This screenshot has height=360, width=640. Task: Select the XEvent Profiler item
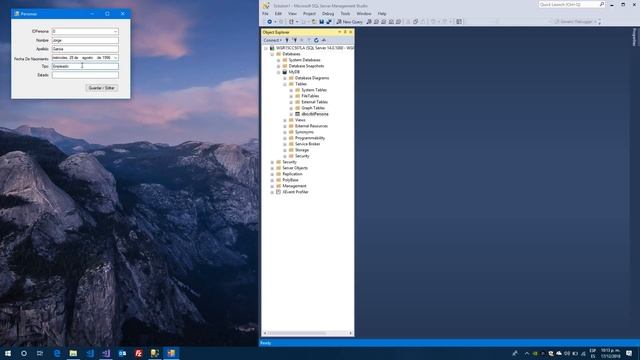(x=295, y=192)
